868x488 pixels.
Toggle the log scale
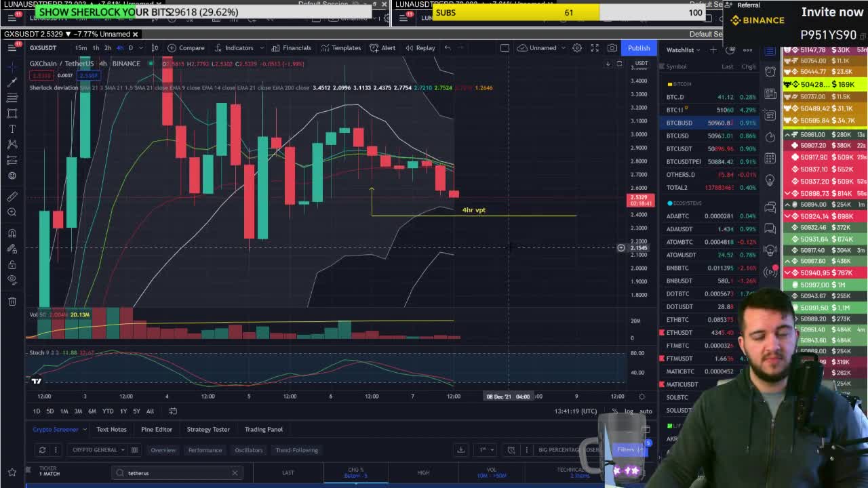[629, 411]
